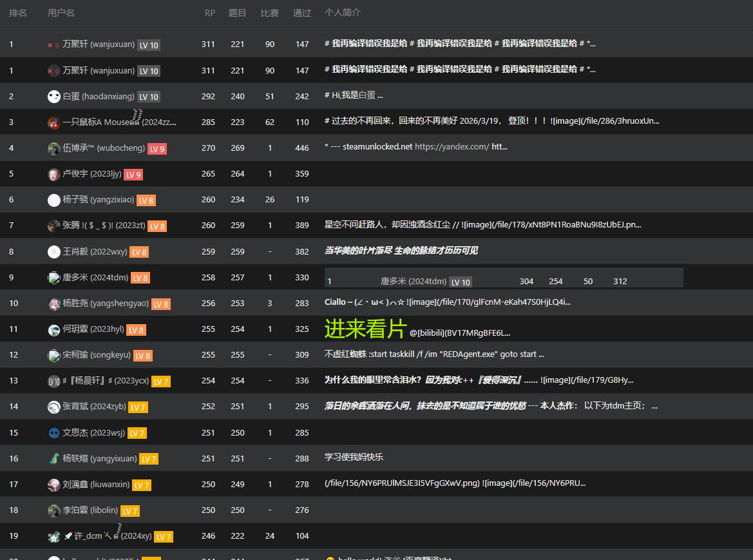The width and height of the screenshot is (753, 560).
Task: Click LV 9 badge beside wubocheng
Action: click(x=157, y=149)
